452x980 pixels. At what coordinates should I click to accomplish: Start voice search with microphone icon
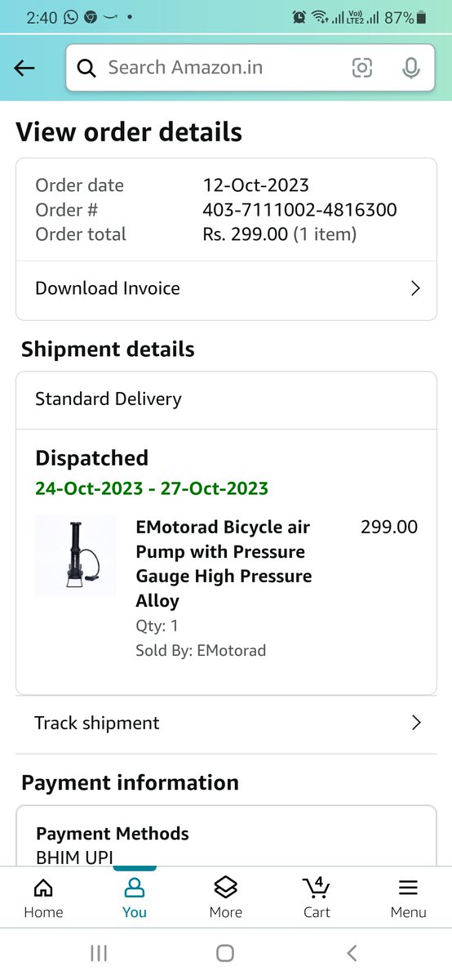click(x=411, y=68)
